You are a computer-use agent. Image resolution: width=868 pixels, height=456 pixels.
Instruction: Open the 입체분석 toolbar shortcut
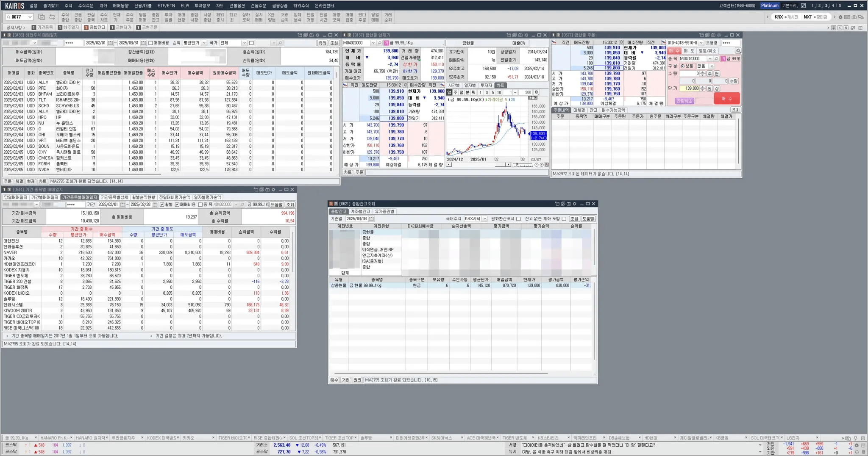tap(298, 17)
